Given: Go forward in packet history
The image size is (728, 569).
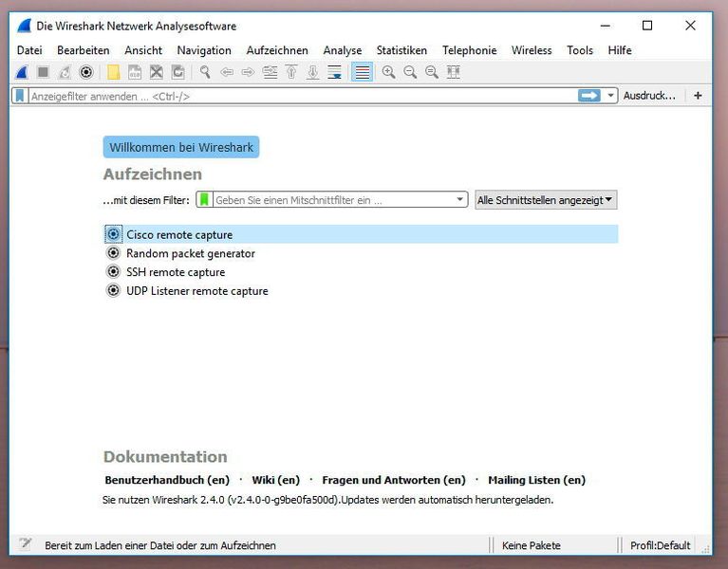Looking at the screenshot, I should point(249,72).
